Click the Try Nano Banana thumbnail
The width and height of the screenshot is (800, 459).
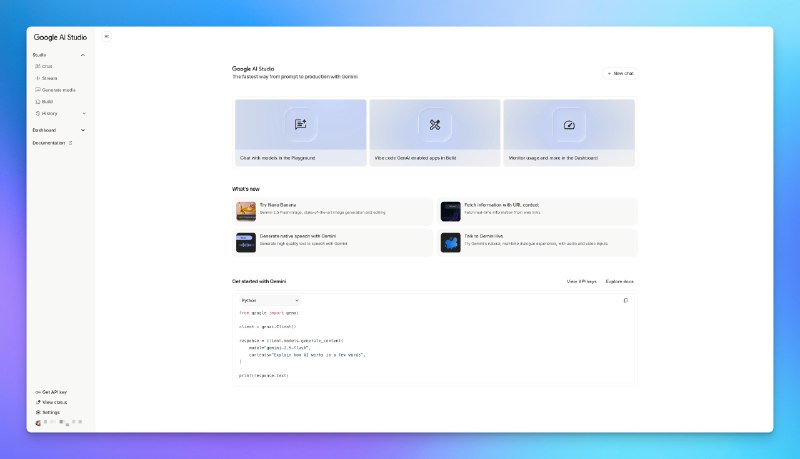coord(246,211)
